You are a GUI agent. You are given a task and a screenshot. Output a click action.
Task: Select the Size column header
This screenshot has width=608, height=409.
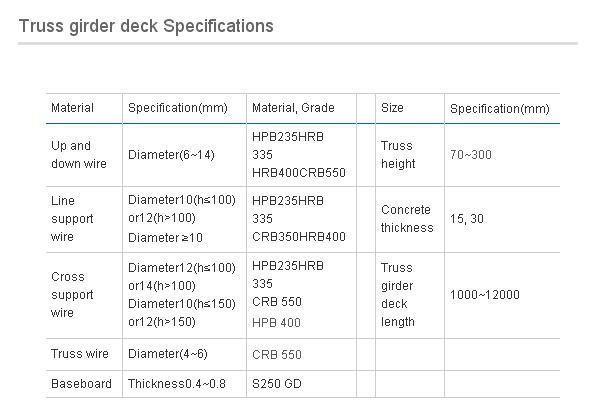point(392,108)
